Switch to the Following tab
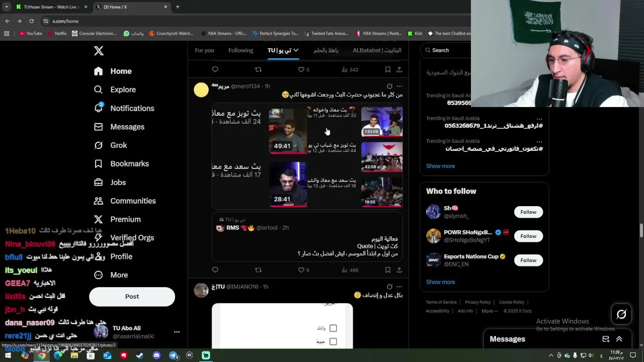This screenshot has width=644, height=362. click(240, 50)
